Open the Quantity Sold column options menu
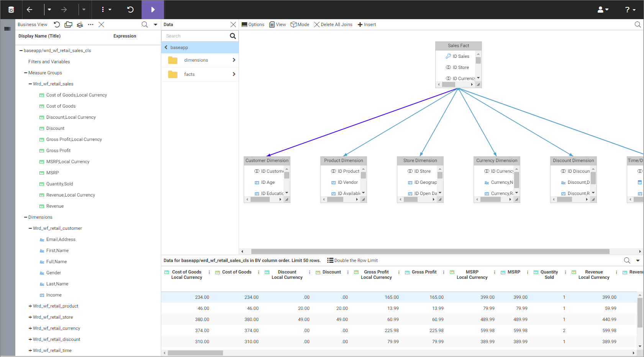644x357 pixels. [x=565, y=272]
